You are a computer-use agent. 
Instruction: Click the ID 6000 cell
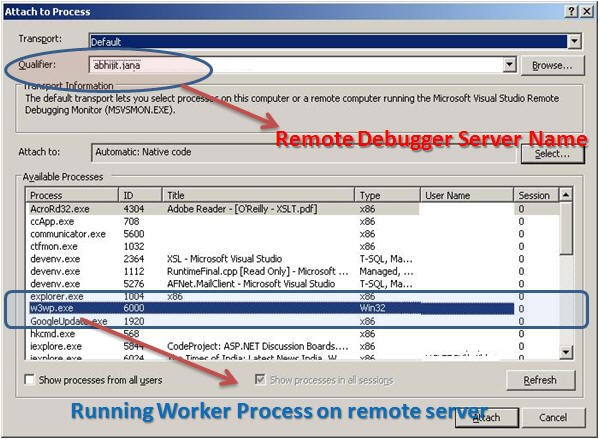click(x=134, y=308)
